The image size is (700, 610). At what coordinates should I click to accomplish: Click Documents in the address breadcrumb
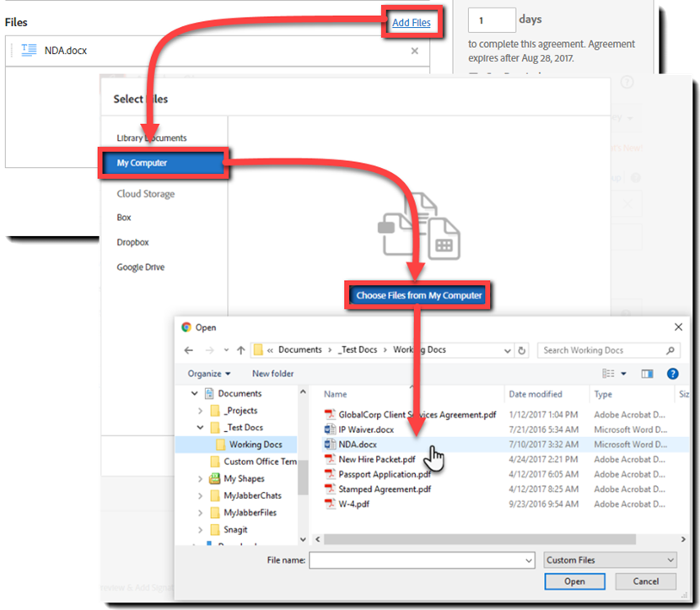click(x=300, y=349)
